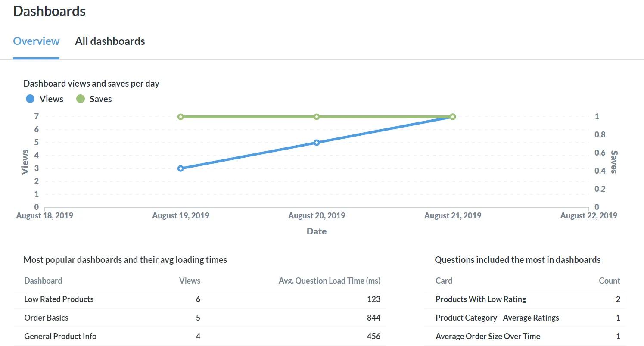
Task: Click the Views legend label
Action: [x=51, y=99]
